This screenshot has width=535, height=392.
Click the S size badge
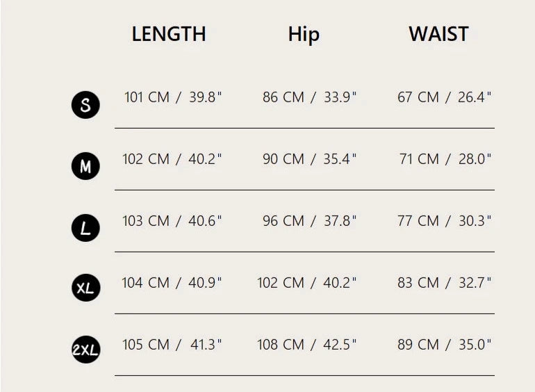click(x=85, y=105)
